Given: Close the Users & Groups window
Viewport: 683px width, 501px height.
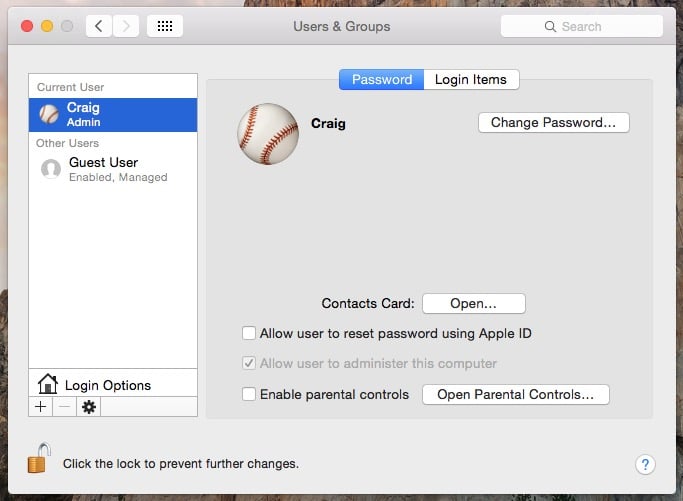Looking at the screenshot, I should pyautogui.click(x=27, y=26).
